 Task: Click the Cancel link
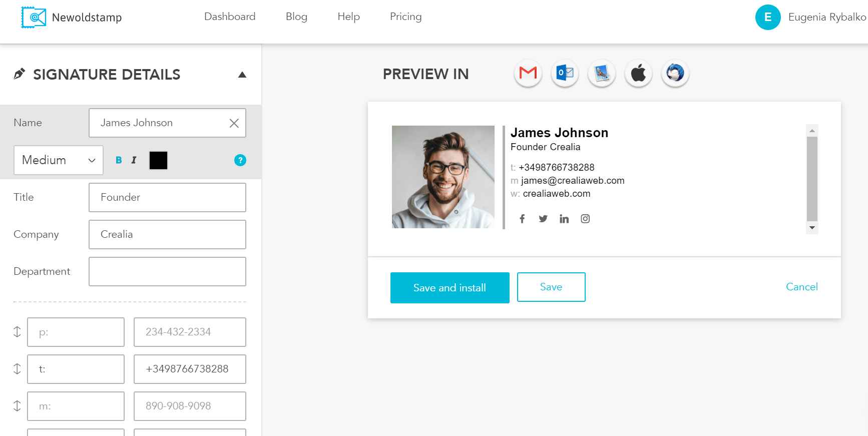click(x=802, y=287)
